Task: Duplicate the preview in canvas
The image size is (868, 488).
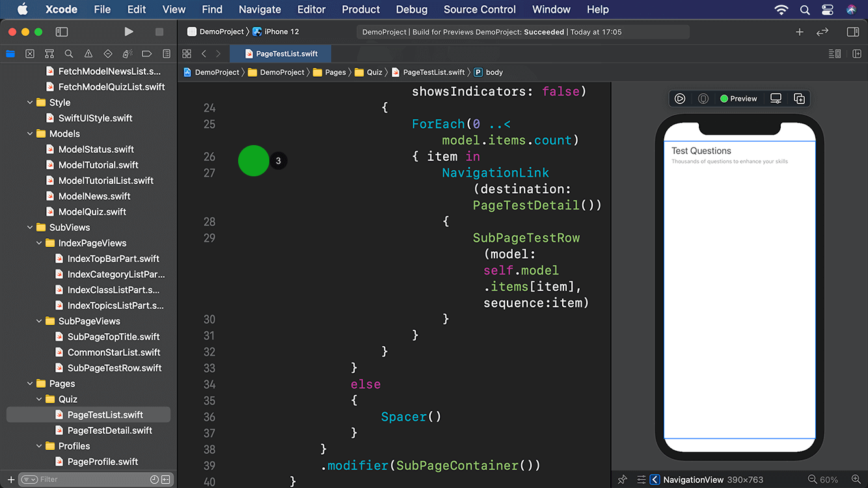Action: tap(800, 99)
